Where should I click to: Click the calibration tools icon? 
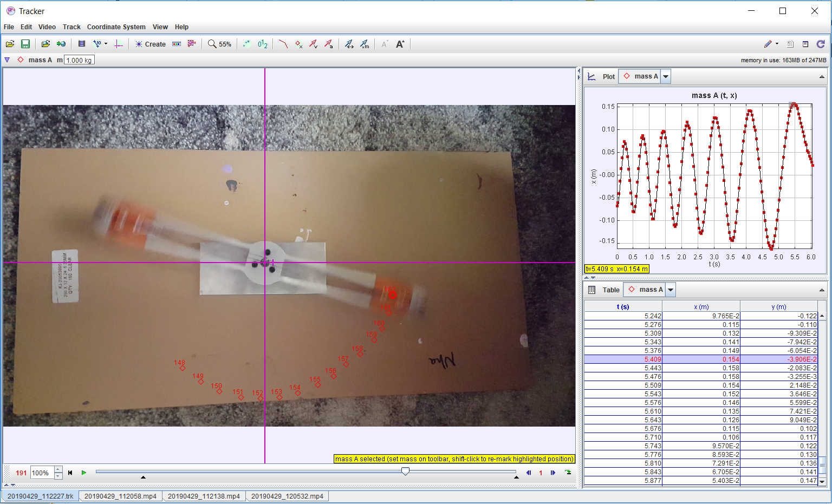pos(97,44)
